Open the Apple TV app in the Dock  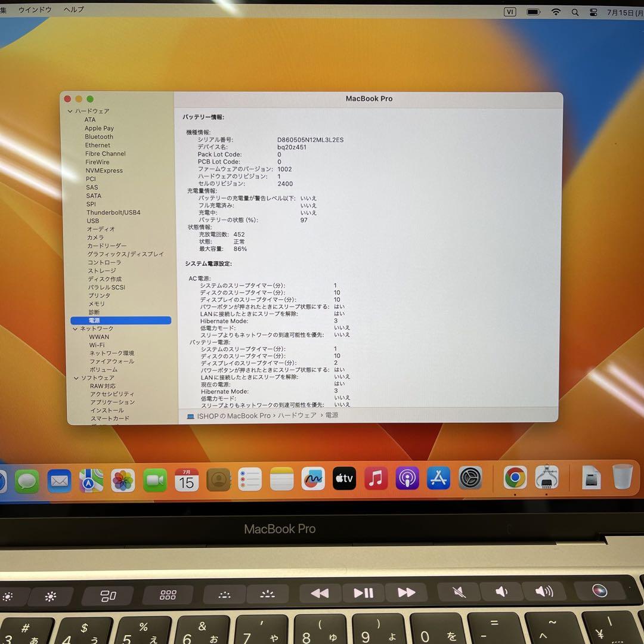(344, 478)
